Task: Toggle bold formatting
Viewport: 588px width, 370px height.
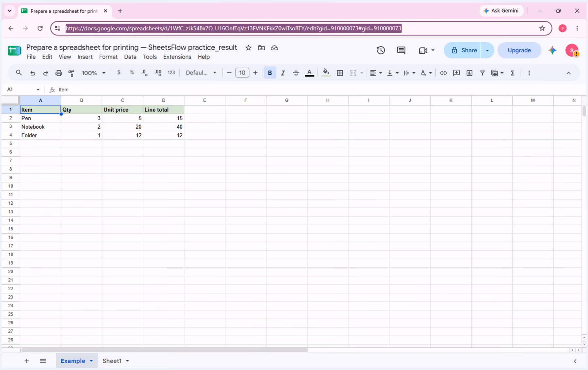Action: (270, 73)
